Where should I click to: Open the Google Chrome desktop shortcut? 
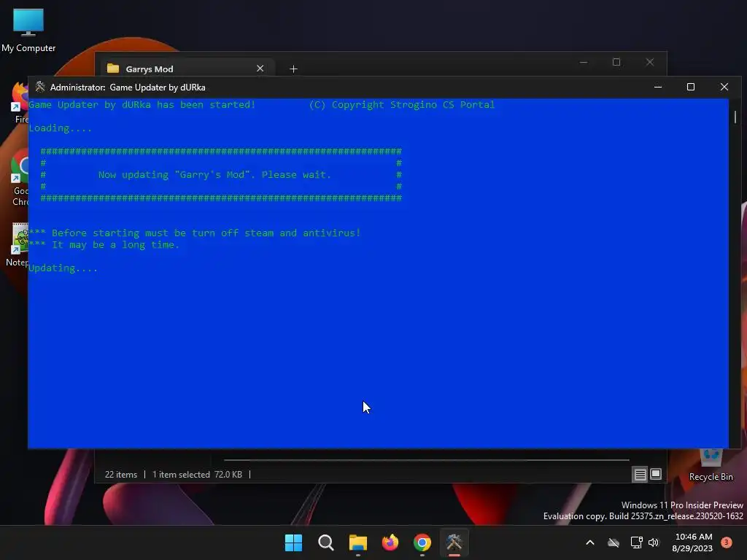(19, 179)
